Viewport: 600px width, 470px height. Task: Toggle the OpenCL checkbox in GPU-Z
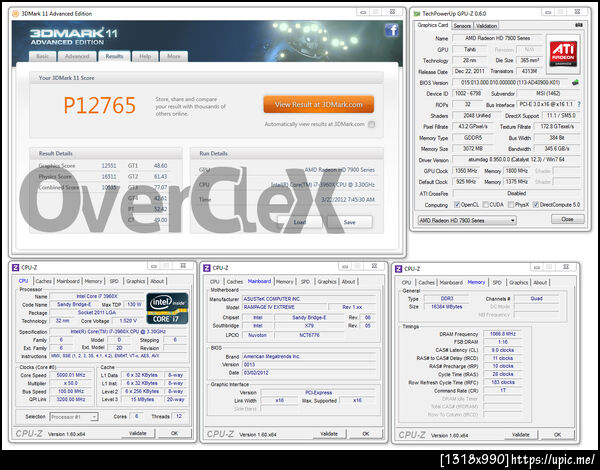click(457, 205)
